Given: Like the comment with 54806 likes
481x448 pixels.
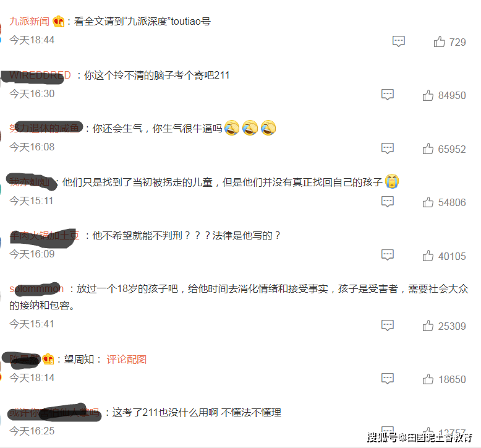Looking at the screenshot, I should (428, 202).
